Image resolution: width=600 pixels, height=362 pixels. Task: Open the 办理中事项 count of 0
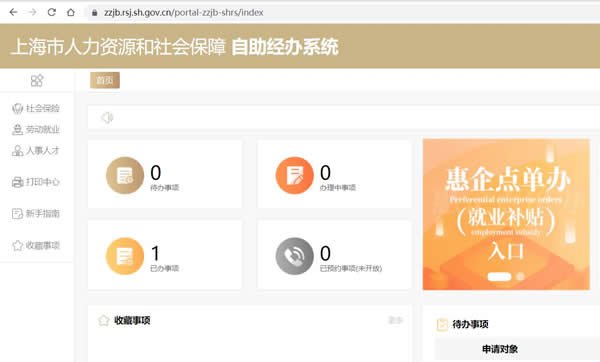click(325, 173)
